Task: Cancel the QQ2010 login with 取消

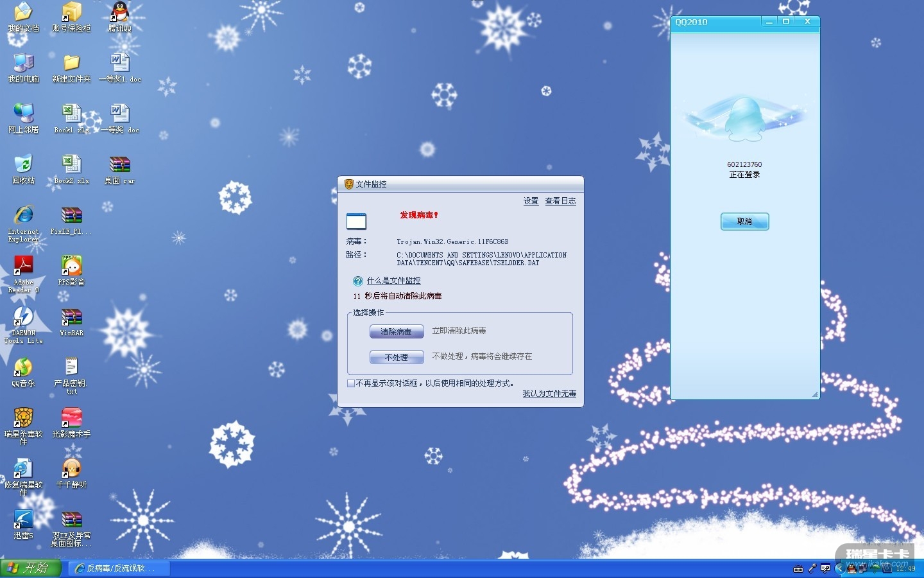Action: (744, 222)
